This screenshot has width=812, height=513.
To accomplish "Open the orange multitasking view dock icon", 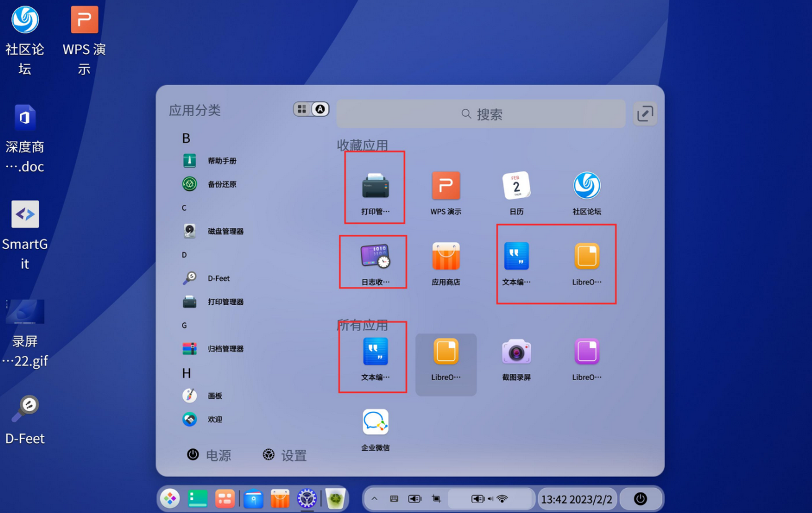I will [225, 498].
